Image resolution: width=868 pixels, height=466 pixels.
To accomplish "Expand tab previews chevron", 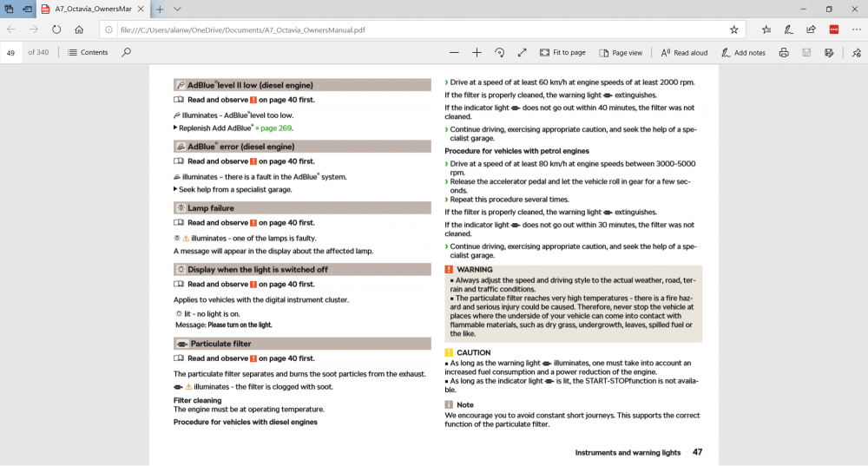I will [x=177, y=9].
